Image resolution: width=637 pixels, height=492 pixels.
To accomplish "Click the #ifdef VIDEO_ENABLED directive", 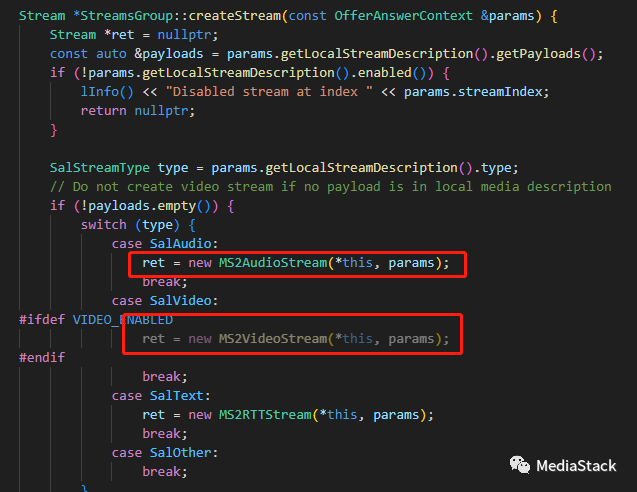I will coord(96,320).
